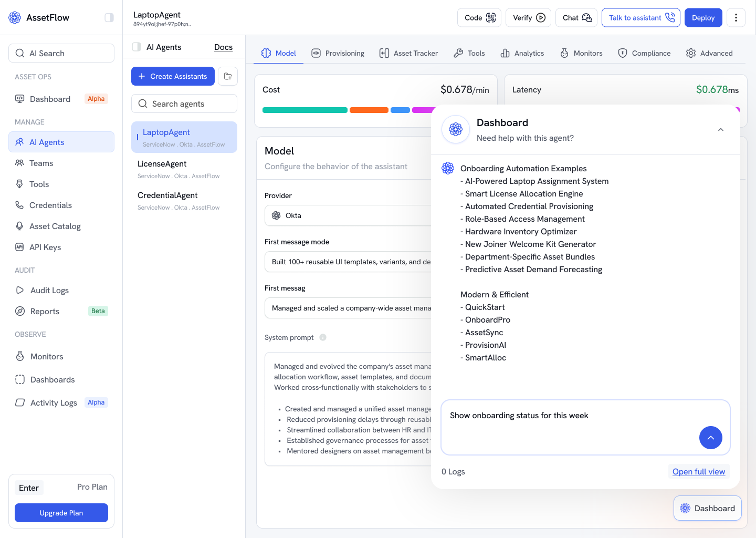Open the First message mode dropdown

348,262
